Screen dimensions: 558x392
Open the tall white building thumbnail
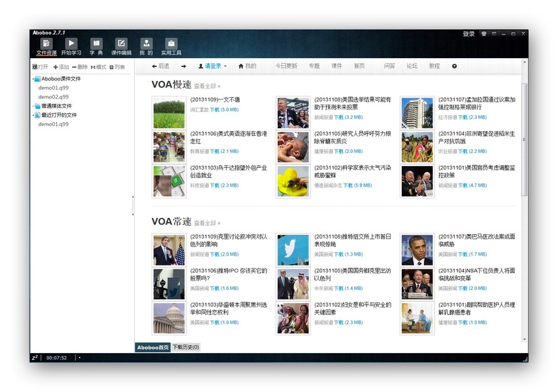pyautogui.click(x=417, y=113)
